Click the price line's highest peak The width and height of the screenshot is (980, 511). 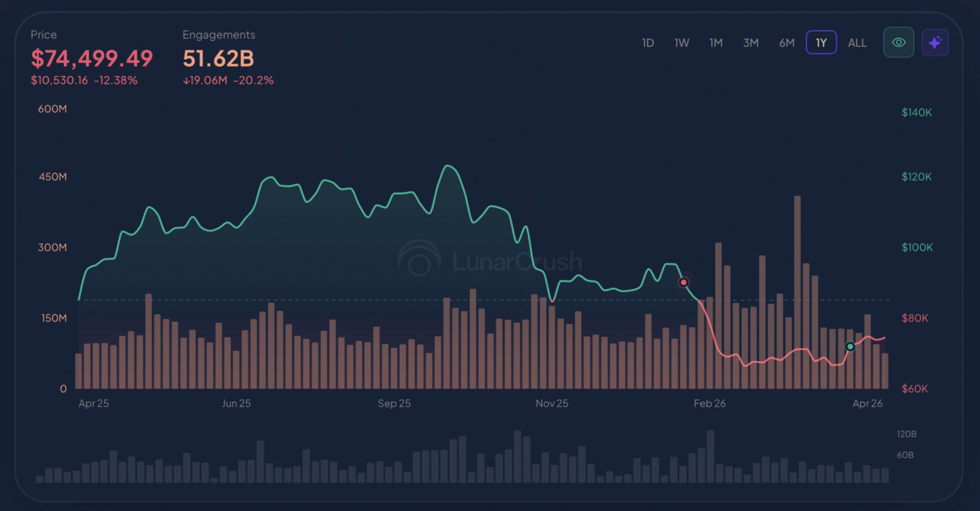pyautogui.click(x=448, y=166)
